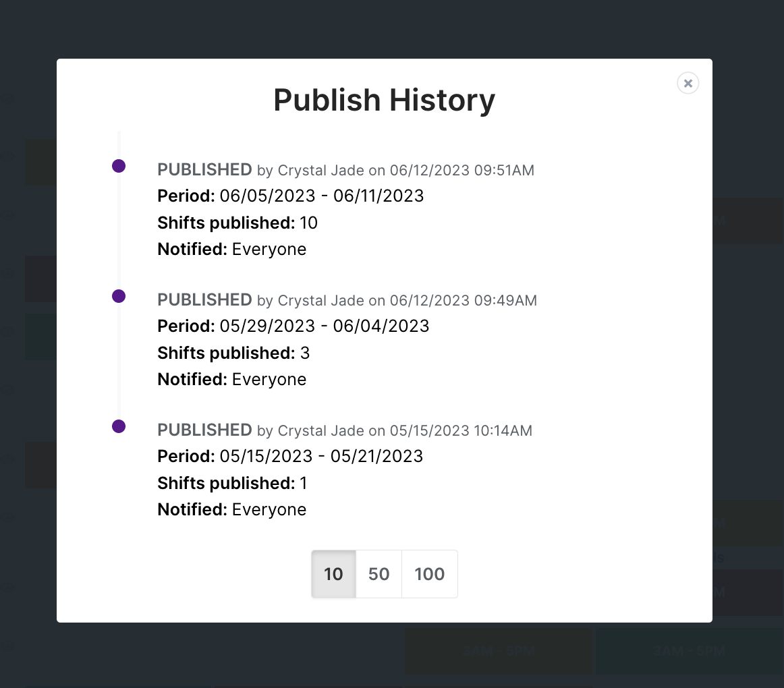Click the X icon on the Publish History dialog
Viewport: 784px width, 688px height.
coord(688,83)
